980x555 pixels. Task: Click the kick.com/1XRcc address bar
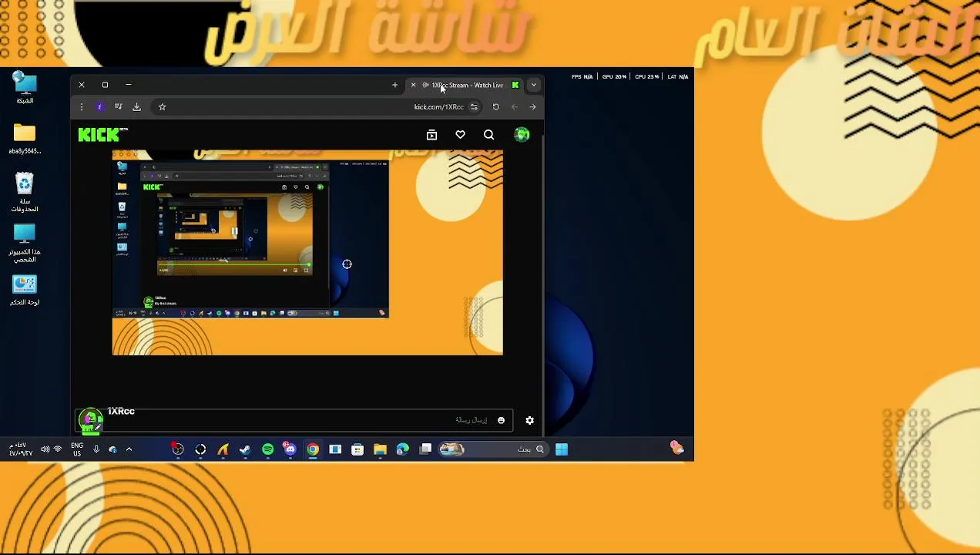click(438, 107)
